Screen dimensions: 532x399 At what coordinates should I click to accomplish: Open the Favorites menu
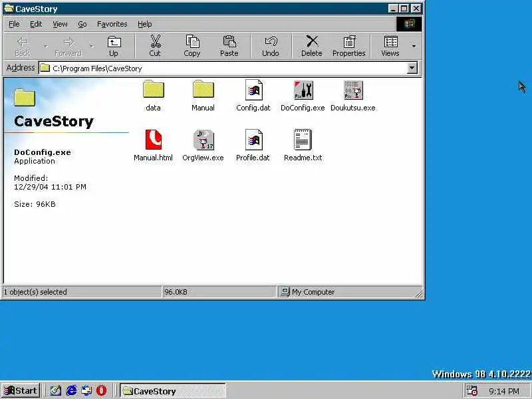pos(112,24)
